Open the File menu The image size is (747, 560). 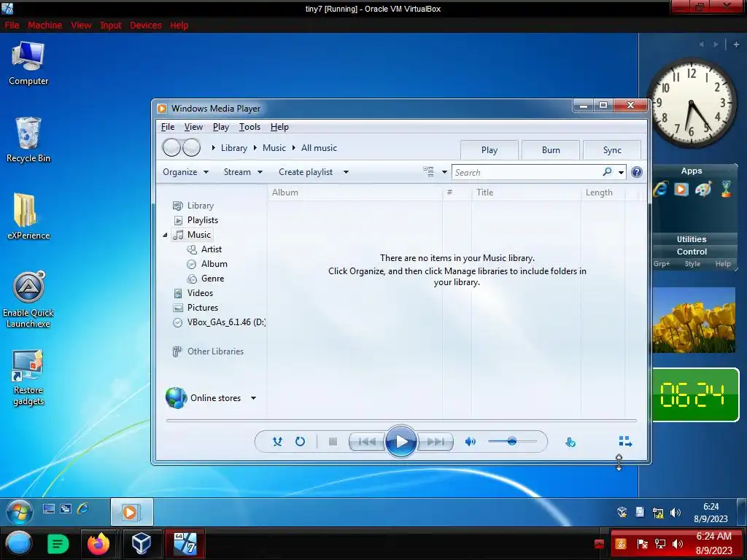[x=168, y=127]
